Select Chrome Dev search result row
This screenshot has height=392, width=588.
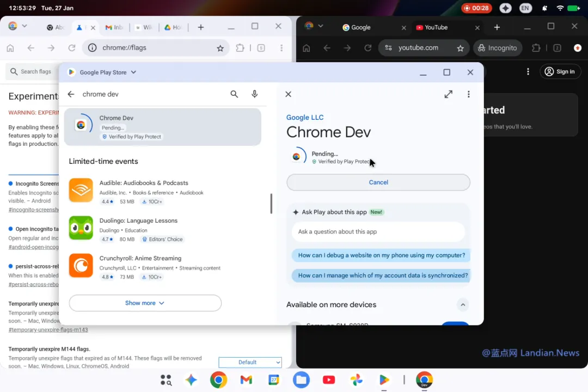[x=162, y=127]
